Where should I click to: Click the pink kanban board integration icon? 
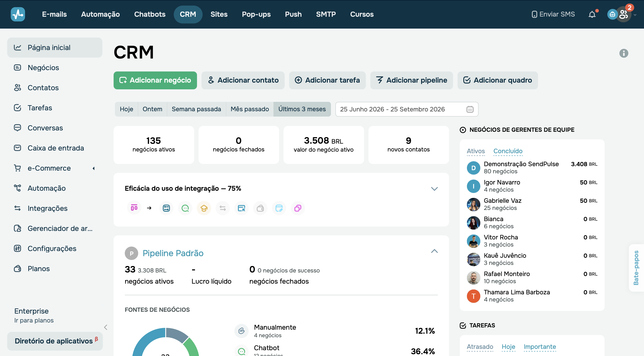tap(134, 208)
